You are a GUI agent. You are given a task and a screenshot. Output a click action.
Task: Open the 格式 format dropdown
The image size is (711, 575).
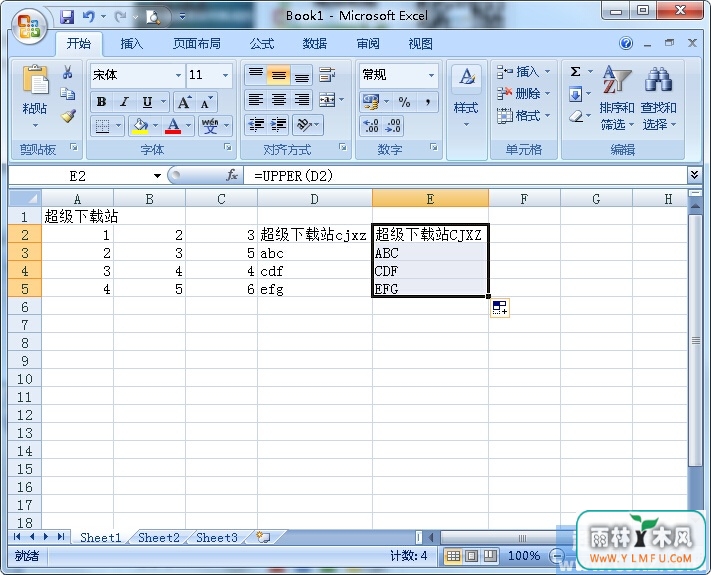[x=523, y=116]
